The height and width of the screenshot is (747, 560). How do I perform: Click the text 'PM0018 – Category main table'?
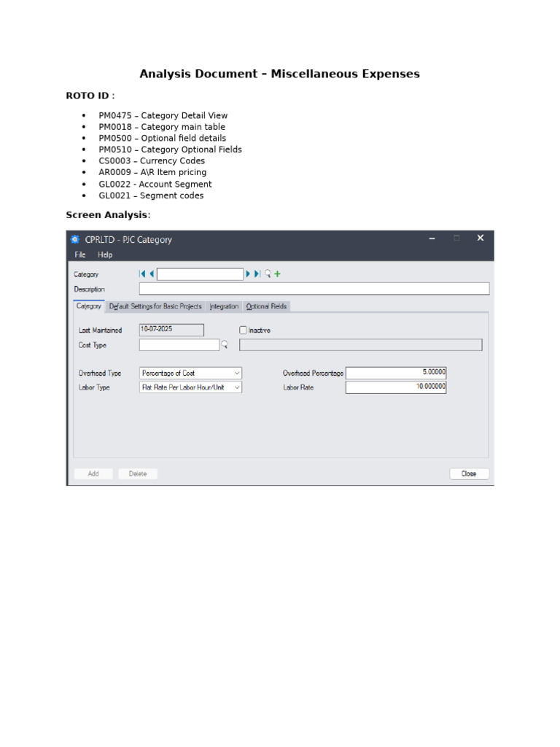[162, 127]
